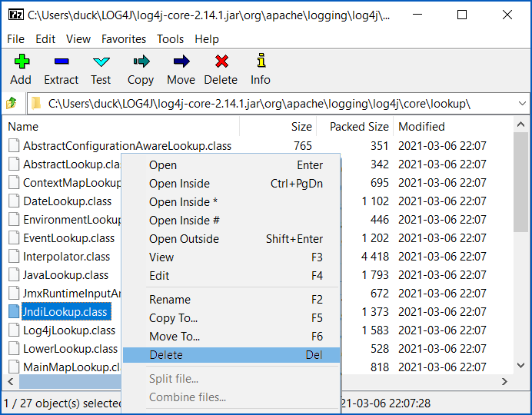Click the vertical scrollbar thumb
This screenshot has width=532, height=415.
[520, 182]
